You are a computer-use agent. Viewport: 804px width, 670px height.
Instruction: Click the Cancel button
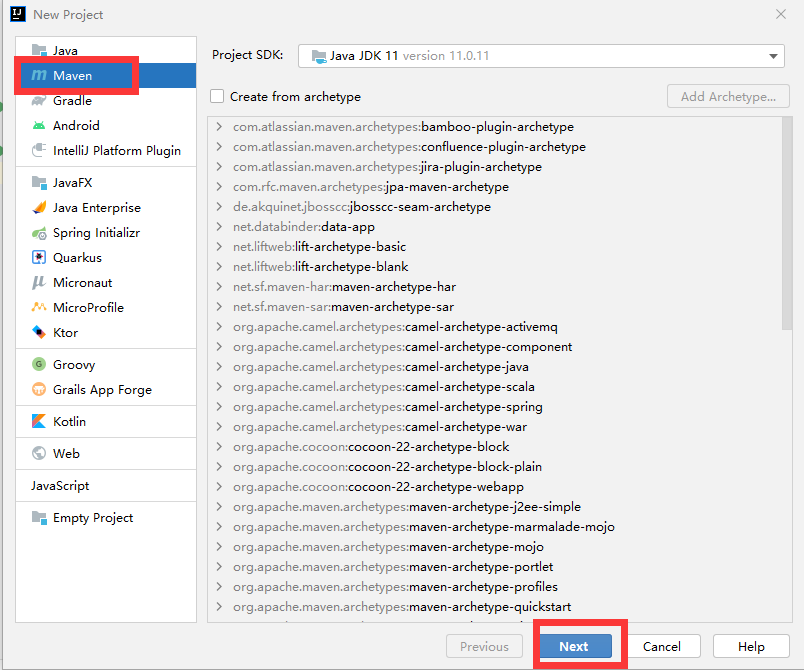pyautogui.click(x=661, y=646)
